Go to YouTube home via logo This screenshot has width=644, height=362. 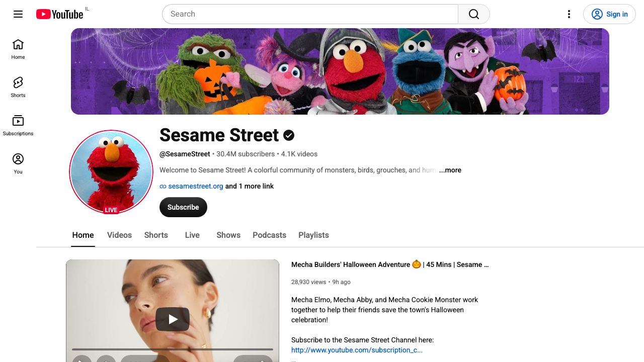pyautogui.click(x=59, y=14)
